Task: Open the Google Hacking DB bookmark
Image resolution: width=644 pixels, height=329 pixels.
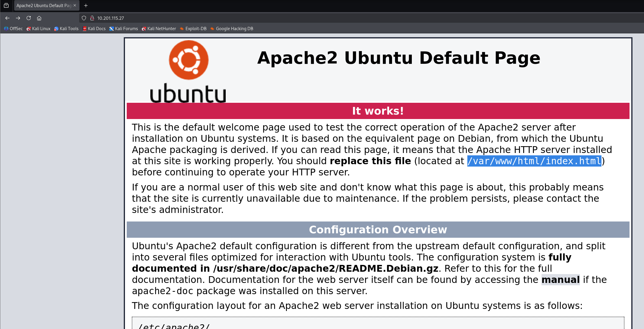Action: [x=232, y=29]
